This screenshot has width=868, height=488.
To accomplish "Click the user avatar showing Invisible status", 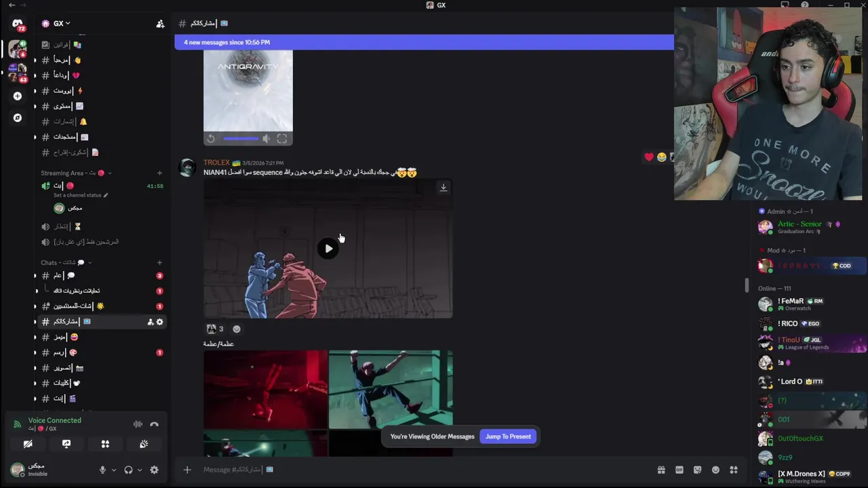I will [18, 470].
